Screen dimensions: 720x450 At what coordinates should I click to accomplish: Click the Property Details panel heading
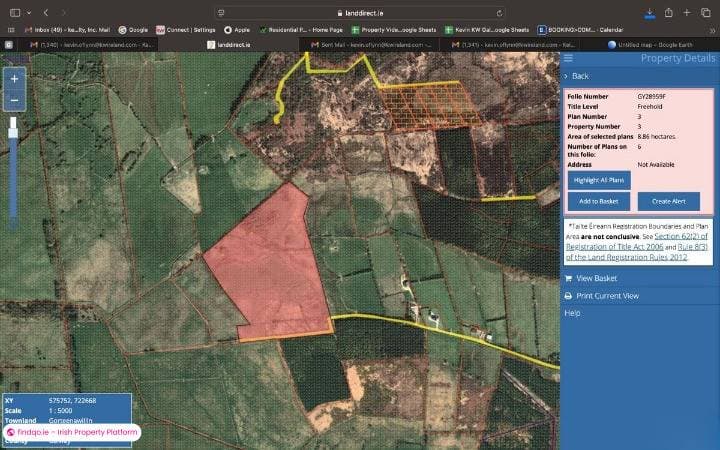point(678,58)
